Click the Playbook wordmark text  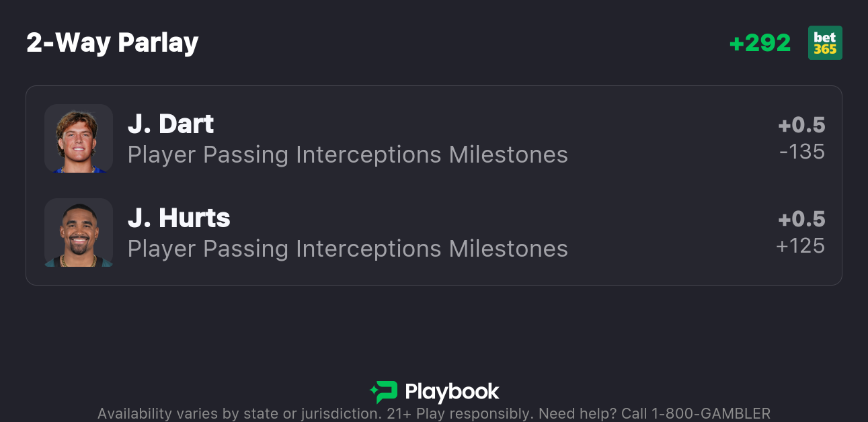tap(452, 392)
